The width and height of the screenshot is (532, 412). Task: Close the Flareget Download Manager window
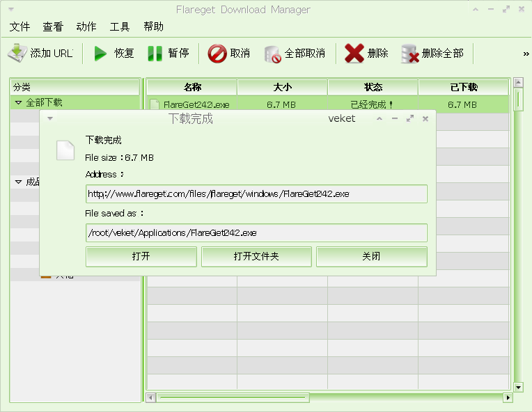coord(522,10)
